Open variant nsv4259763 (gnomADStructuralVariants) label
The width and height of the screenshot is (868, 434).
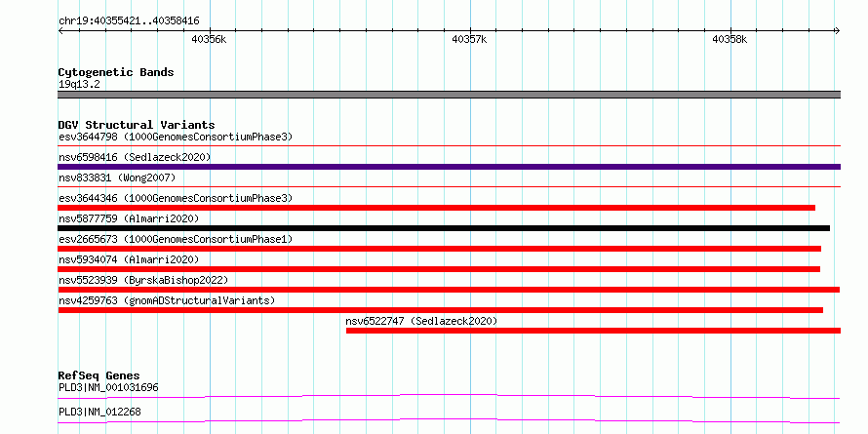(x=167, y=300)
